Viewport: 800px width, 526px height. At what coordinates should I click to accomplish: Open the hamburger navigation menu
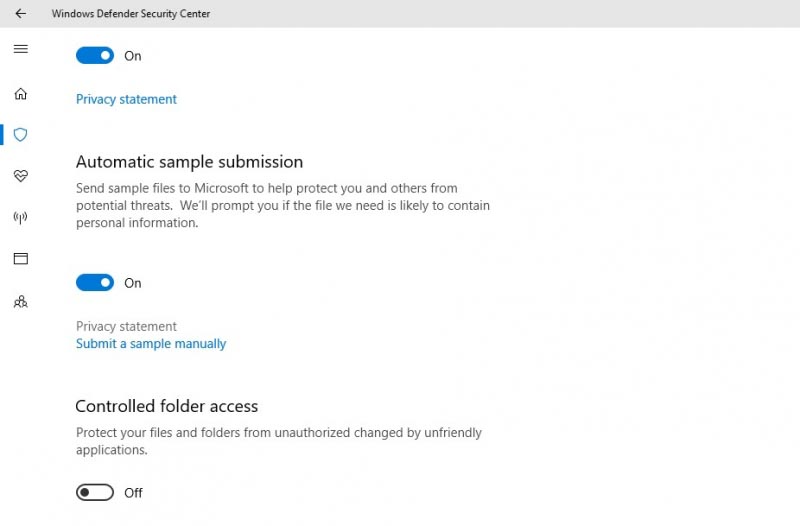click(x=21, y=49)
